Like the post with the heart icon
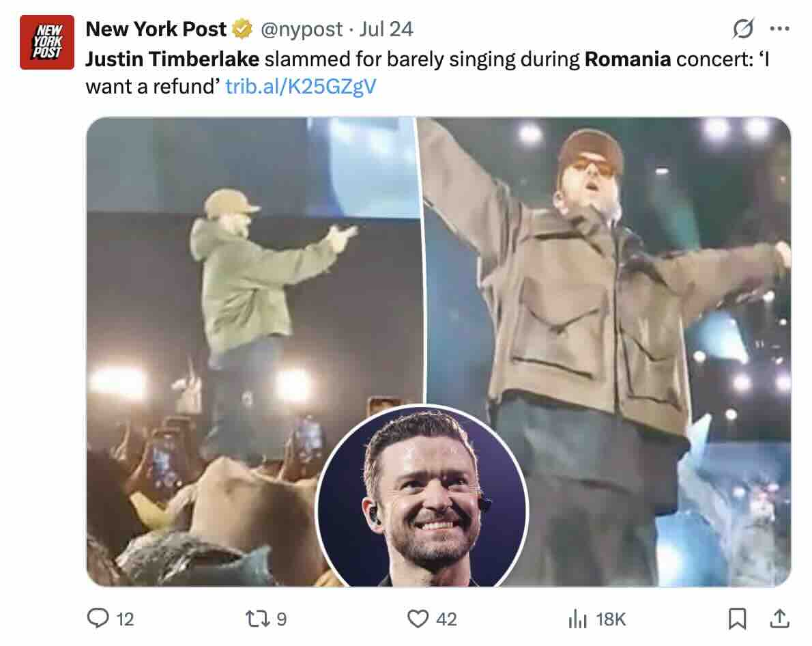 417,619
